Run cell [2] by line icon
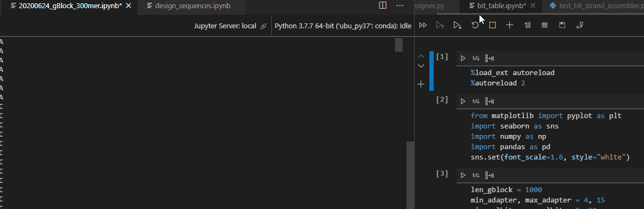This screenshot has width=644, height=209. click(x=489, y=101)
